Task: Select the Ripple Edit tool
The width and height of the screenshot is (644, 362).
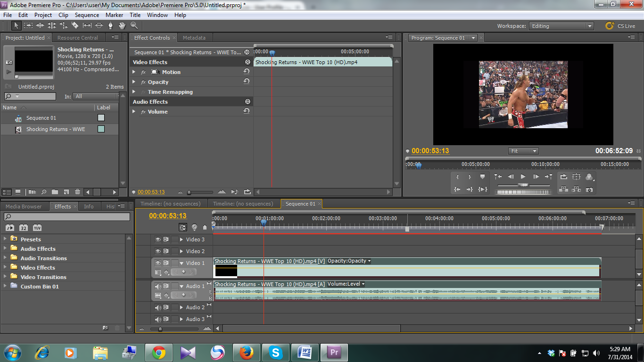Action: 40,25
